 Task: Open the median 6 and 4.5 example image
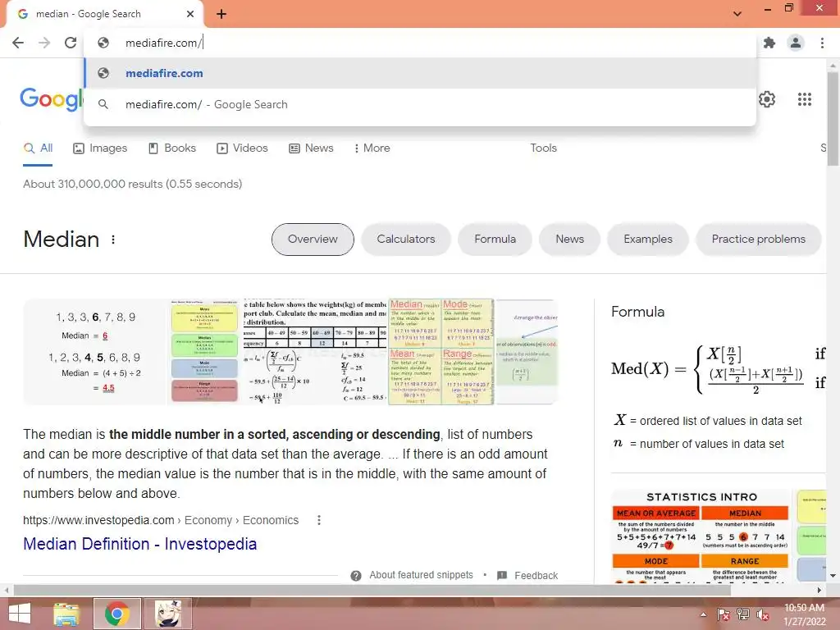click(95, 351)
